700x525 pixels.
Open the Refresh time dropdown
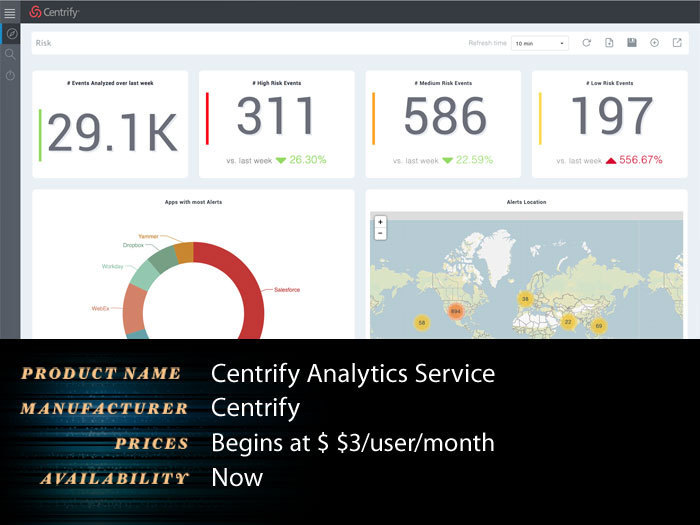540,43
